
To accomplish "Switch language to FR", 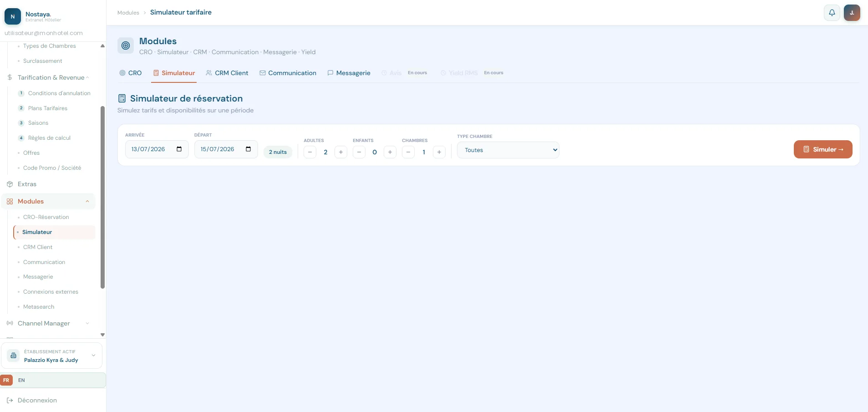I will (x=6, y=381).
